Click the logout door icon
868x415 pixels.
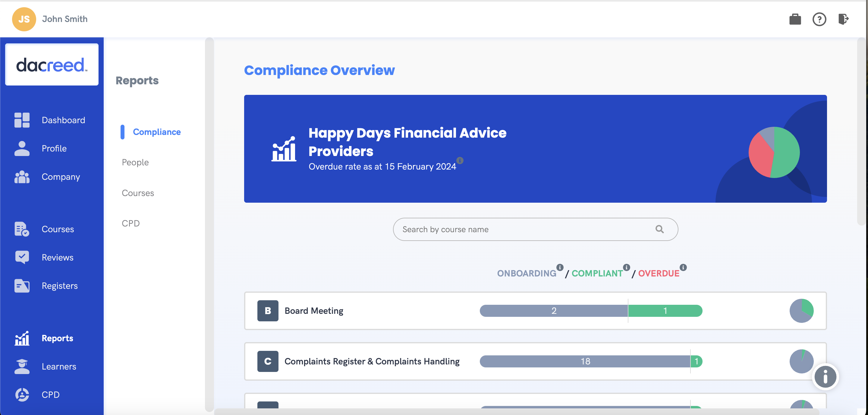coord(843,19)
